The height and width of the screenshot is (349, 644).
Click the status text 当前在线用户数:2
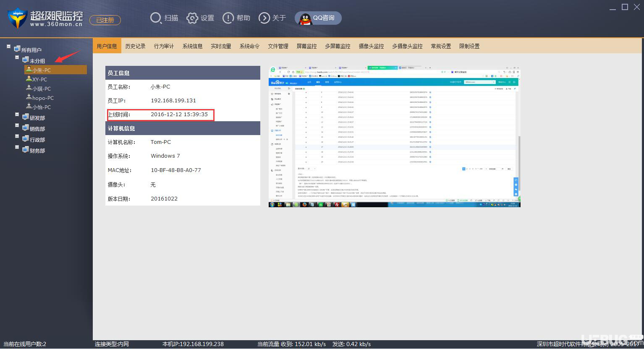tap(25, 344)
